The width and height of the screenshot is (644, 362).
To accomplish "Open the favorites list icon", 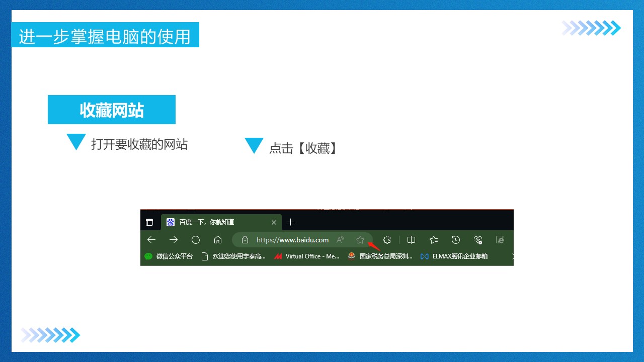I will 433,240.
